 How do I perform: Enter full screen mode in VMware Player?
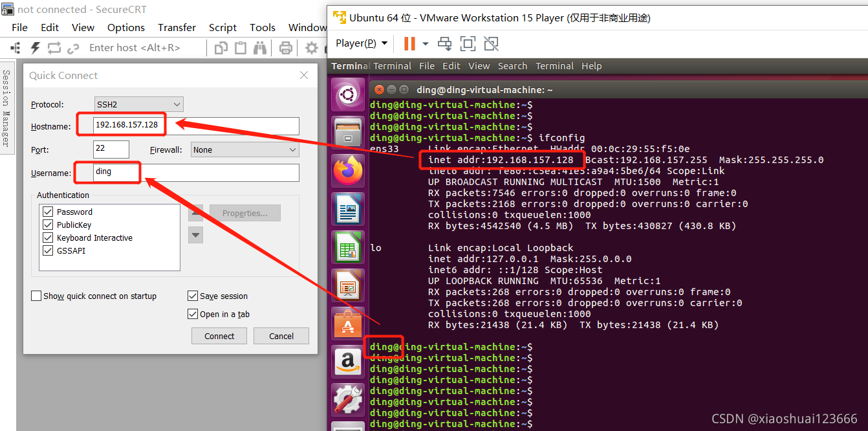click(x=468, y=43)
